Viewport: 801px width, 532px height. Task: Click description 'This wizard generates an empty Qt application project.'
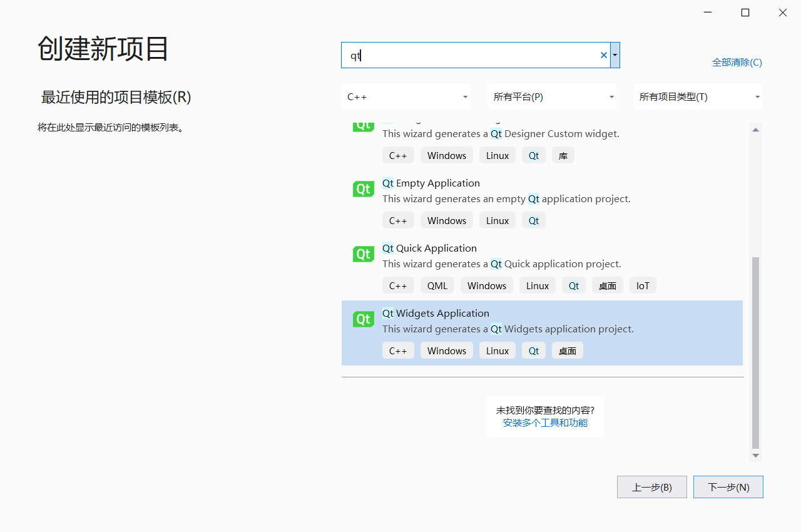click(x=506, y=199)
